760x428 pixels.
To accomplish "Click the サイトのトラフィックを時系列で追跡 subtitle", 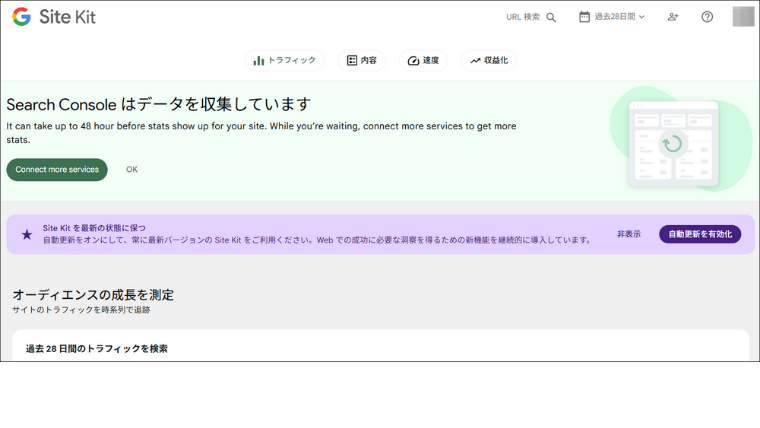I will click(81, 310).
